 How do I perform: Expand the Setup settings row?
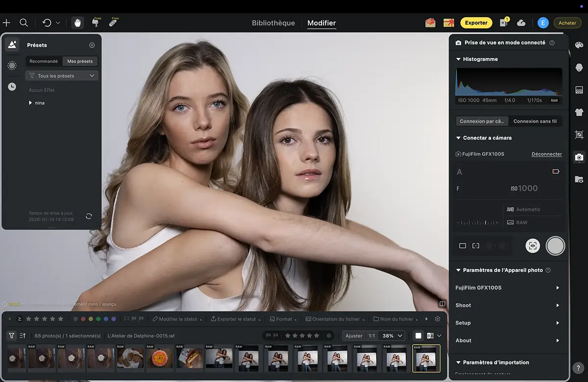(x=507, y=323)
